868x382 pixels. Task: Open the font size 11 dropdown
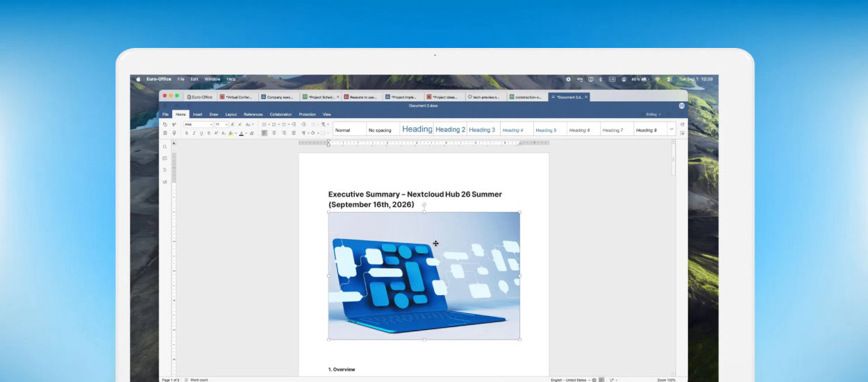222,124
